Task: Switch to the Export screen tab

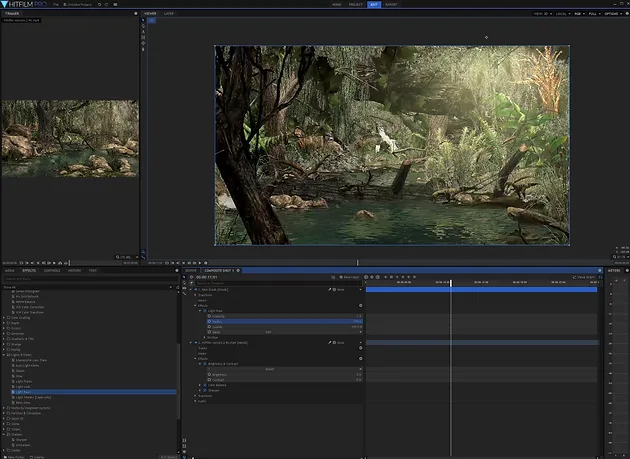Action: pyautogui.click(x=391, y=4)
